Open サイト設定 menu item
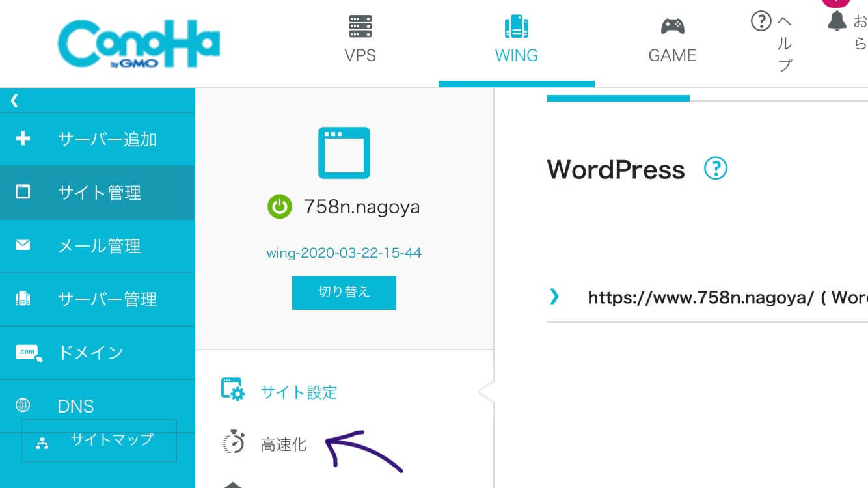 click(299, 392)
